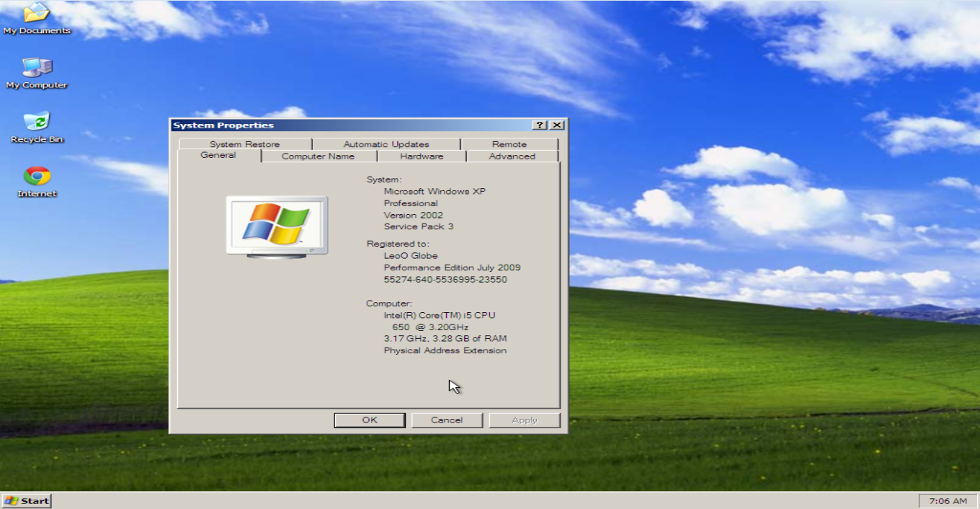Click the greyed-out Apply button
Screen dimensions: 980x509
point(525,420)
